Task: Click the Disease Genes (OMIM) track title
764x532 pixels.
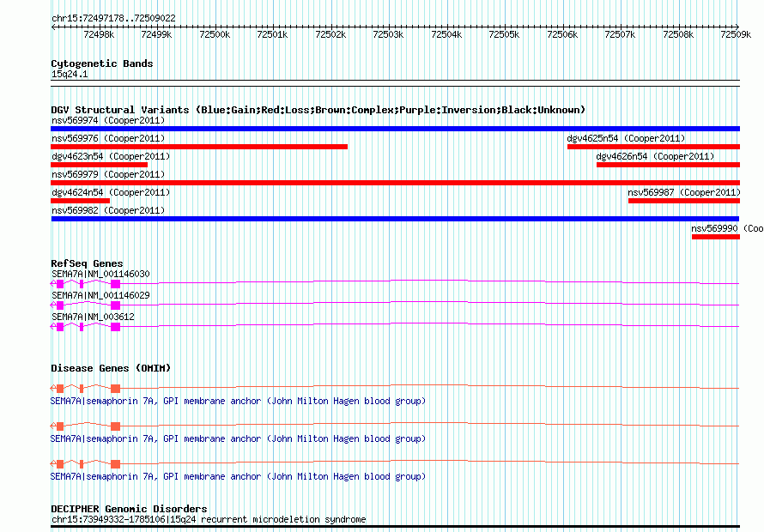Action: tap(111, 368)
